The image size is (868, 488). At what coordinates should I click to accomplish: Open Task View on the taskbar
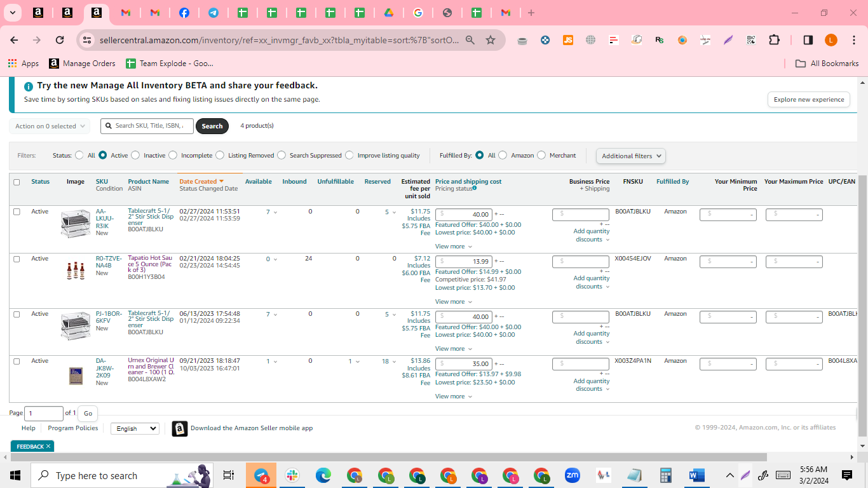click(x=229, y=475)
